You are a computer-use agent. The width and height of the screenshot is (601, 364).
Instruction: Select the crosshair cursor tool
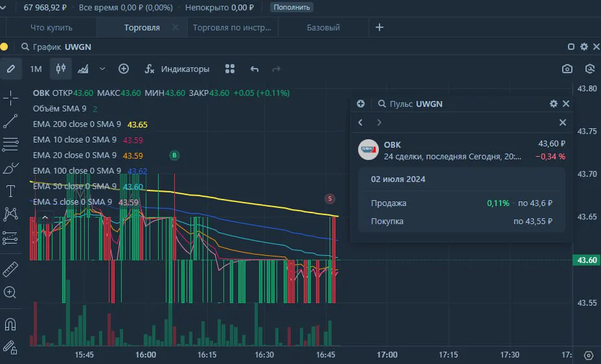(x=10, y=98)
